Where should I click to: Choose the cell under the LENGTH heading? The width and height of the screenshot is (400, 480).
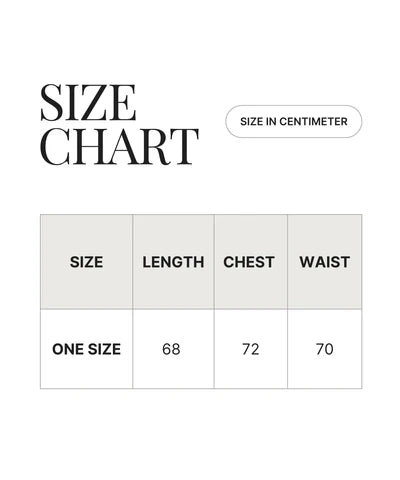click(x=173, y=349)
